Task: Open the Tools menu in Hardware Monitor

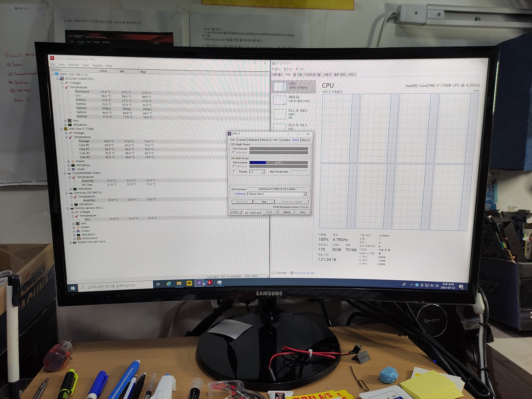Action: click(x=86, y=65)
